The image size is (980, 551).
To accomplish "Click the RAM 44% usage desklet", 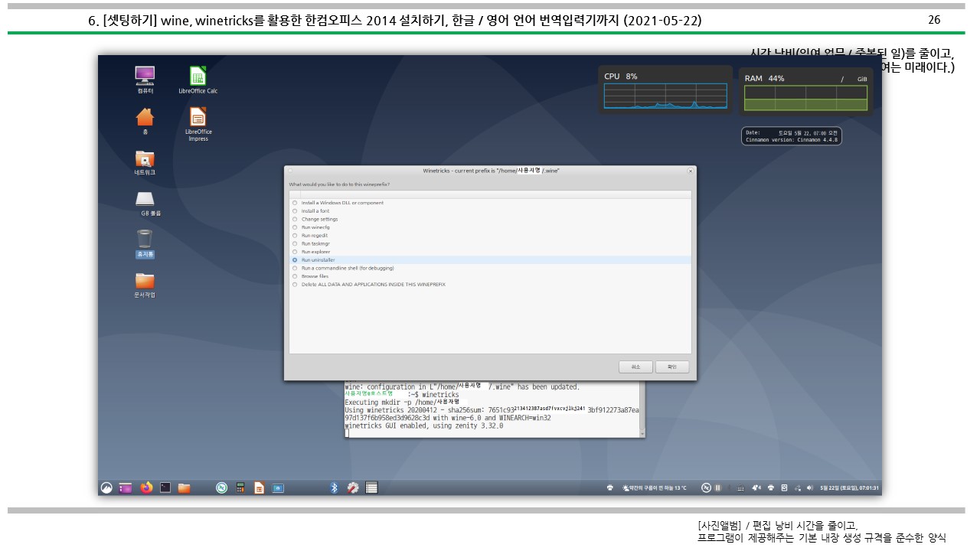I will (805, 91).
